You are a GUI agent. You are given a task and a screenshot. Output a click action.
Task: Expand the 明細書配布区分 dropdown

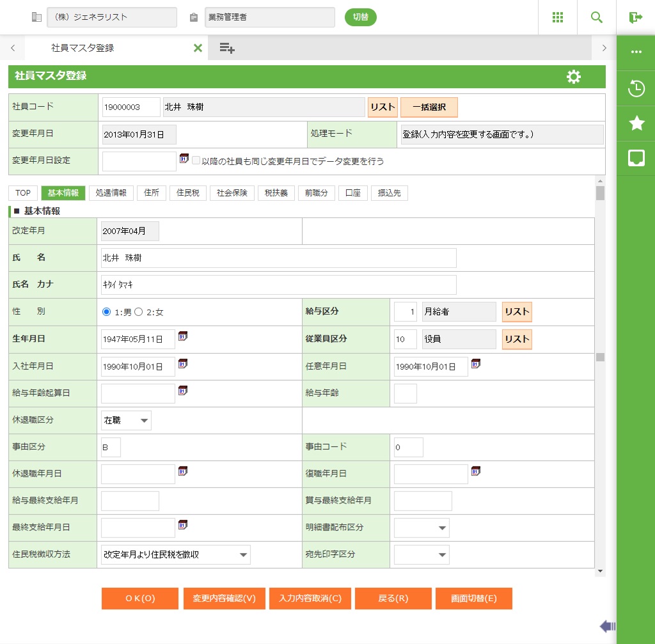click(422, 528)
